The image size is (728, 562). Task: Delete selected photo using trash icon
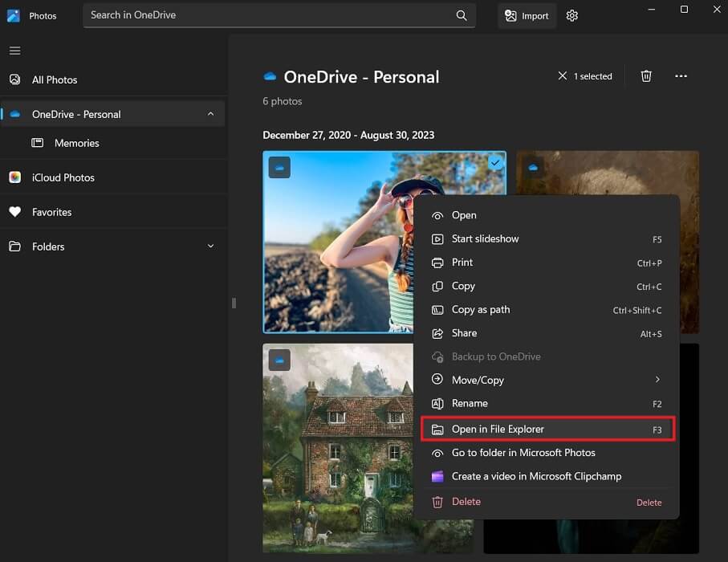tap(646, 75)
